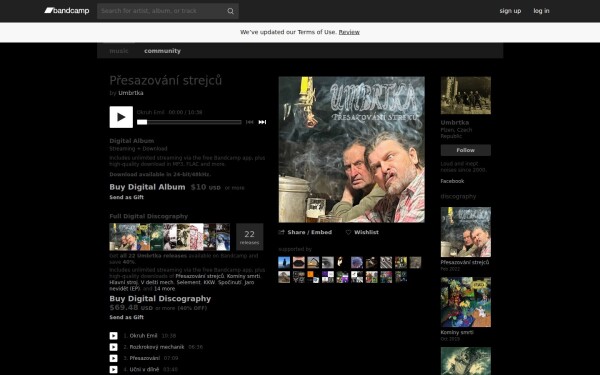Image resolution: width=600 pixels, height=375 pixels.
Task: Expand the '14 more' releases link
Action: pos(165,289)
